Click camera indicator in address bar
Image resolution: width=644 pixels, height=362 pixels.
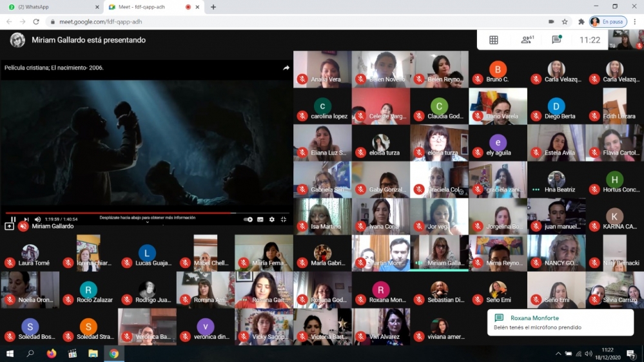[551, 21]
